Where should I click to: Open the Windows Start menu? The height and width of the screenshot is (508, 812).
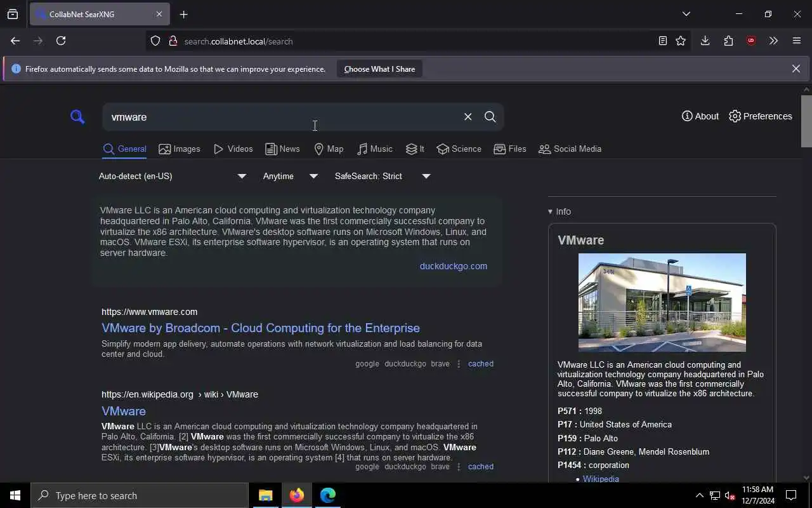[x=15, y=495]
